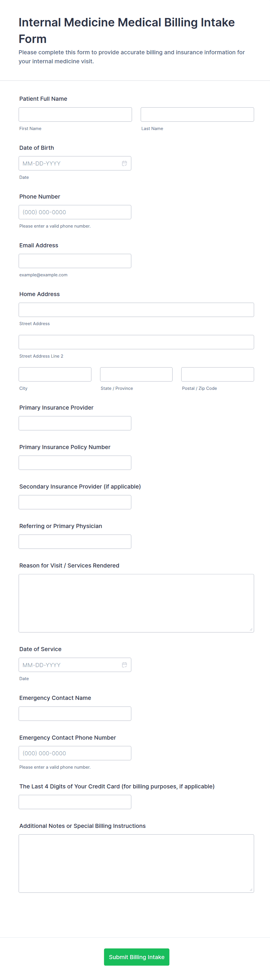Focus the Primary Insurance Policy Number field
Screen dimensions: 270x980
(x=75, y=463)
